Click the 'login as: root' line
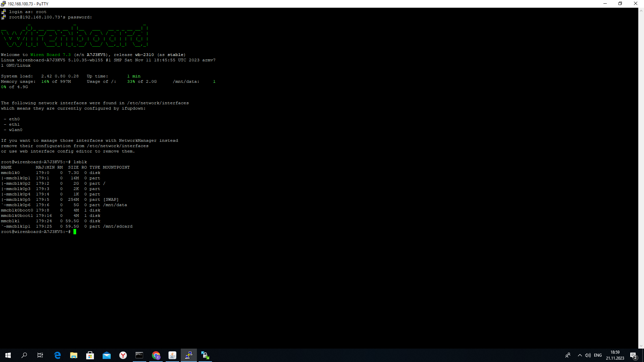Viewport: 644px width, 362px height. 28,12
